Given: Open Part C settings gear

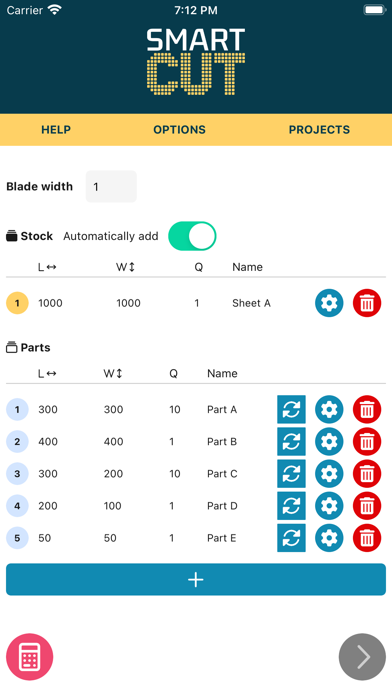Looking at the screenshot, I should [x=329, y=474].
